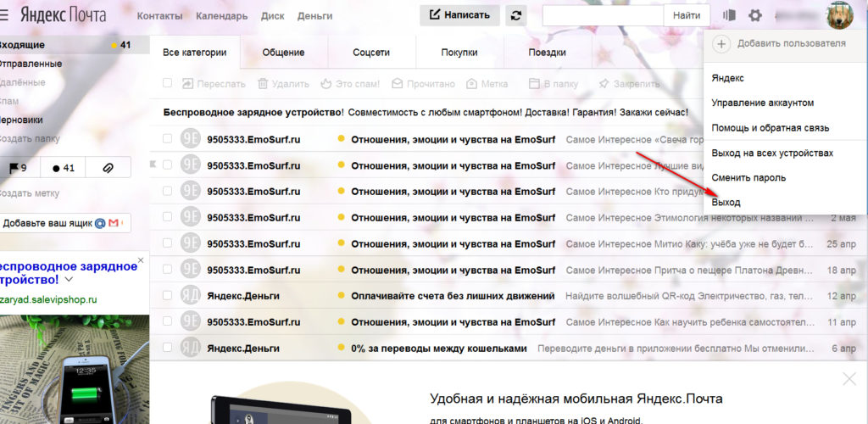Check the message about Этимология некоторых названий
This screenshot has height=424, width=868.
[167, 217]
